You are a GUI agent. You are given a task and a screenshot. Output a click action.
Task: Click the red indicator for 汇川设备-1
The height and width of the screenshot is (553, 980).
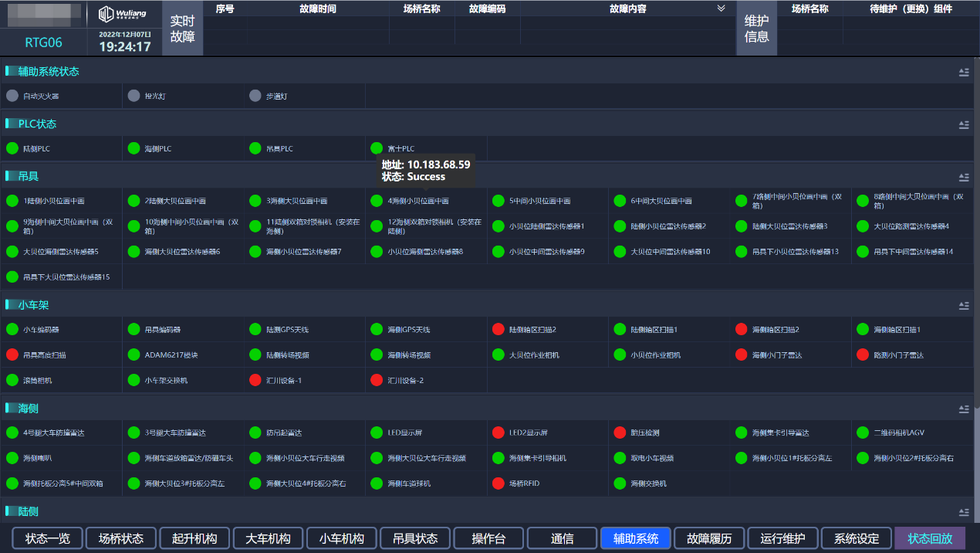[x=255, y=380]
